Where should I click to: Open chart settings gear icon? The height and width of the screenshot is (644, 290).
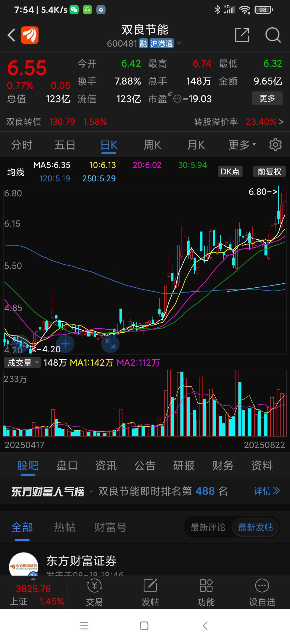(x=275, y=145)
